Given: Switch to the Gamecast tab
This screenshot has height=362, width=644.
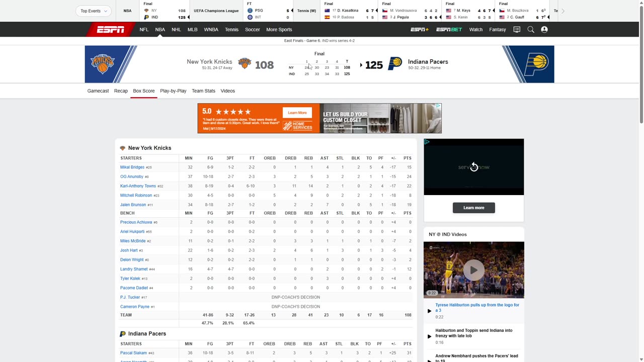Looking at the screenshot, I should pyautogui.click(x=98, y=91).
